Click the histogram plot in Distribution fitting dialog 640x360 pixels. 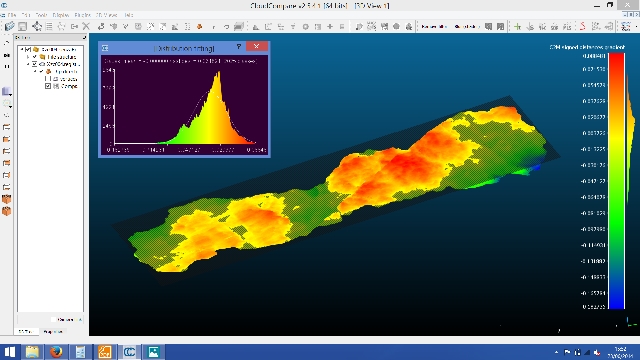(x=184, y=106)
